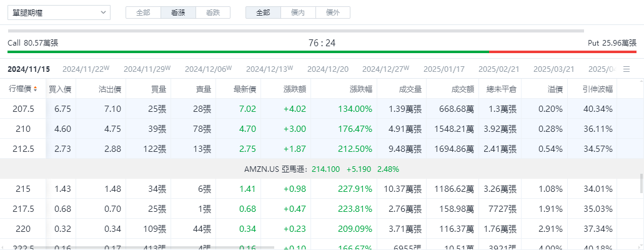Click the 漲跌幅 column header
644x250 pixels.
360,89
